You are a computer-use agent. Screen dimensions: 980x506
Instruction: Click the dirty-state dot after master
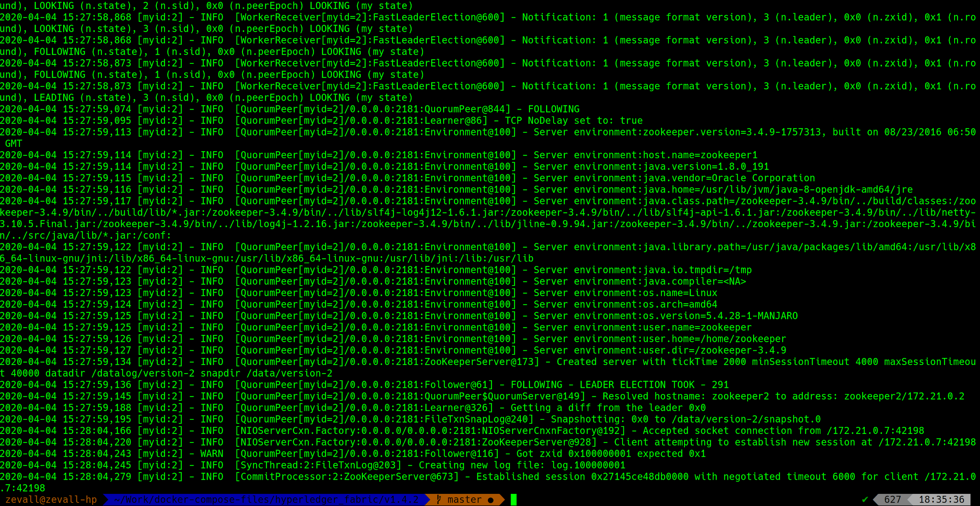[490, 500]
